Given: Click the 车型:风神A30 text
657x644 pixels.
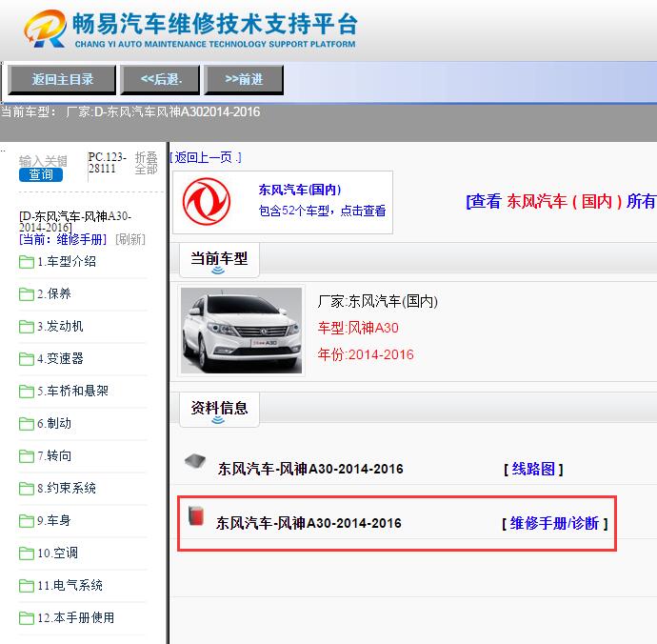Looking at the screenshot, I should point(358,328).
